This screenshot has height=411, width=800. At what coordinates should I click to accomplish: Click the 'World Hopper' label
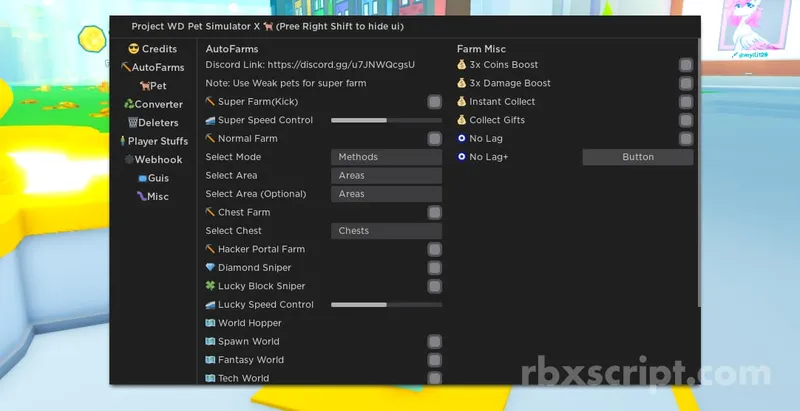(249, 323)
